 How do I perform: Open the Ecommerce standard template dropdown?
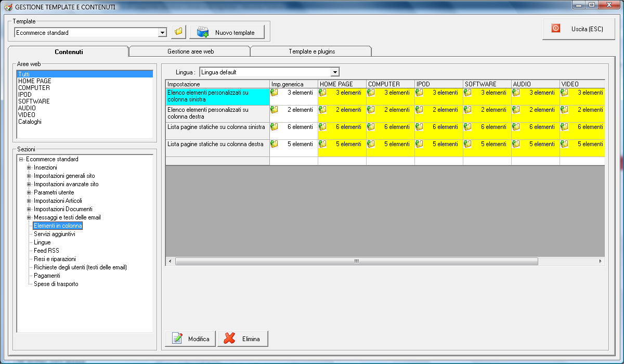coord(163,33)
